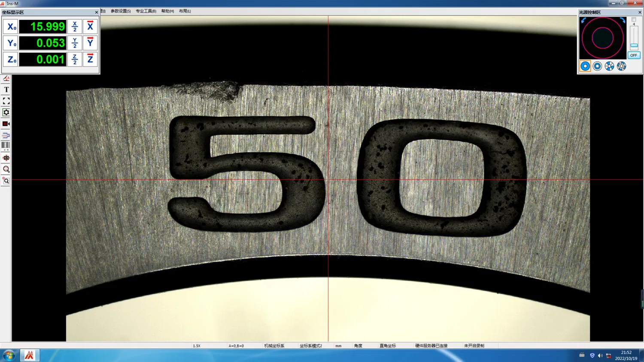
Task: Click the red arrows centering icon
Action: tap(6, 158)
